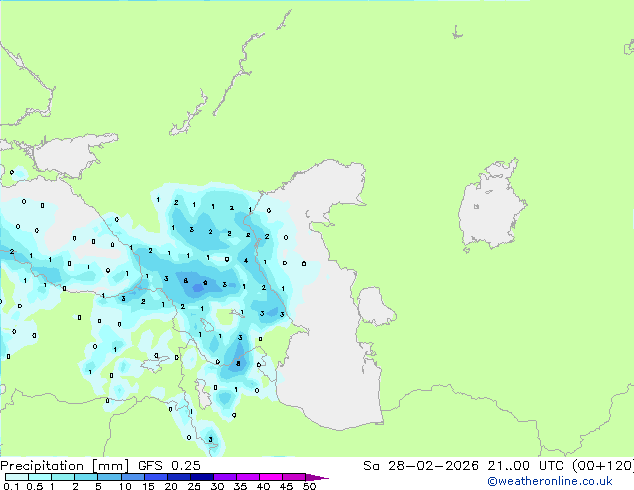Select the 1–2 mm legend swatch
Viewport: 634px width, 490px height.
(63, 477)
